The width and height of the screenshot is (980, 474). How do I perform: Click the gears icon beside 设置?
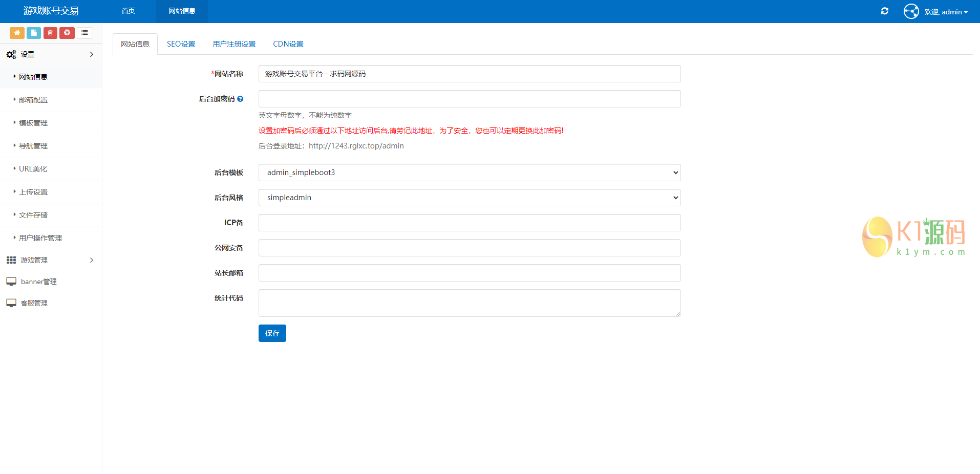[x=11, y=54]
